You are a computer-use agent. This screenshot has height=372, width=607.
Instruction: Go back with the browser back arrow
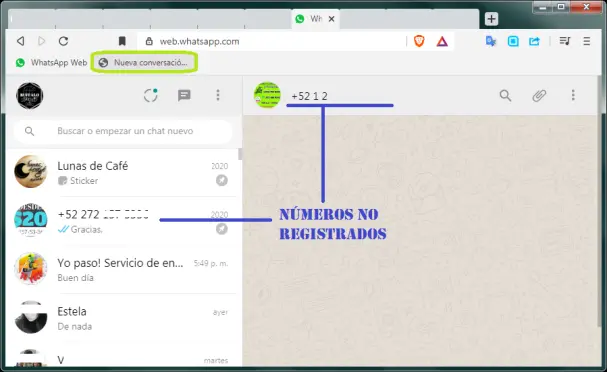tap(21, 41)
